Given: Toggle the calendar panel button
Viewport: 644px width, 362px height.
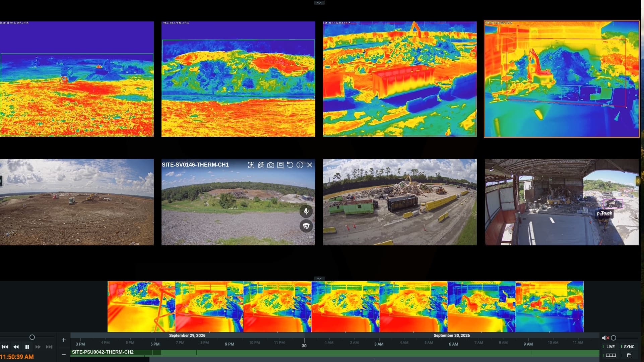Looking at the screenshot, I should point(629,355).
